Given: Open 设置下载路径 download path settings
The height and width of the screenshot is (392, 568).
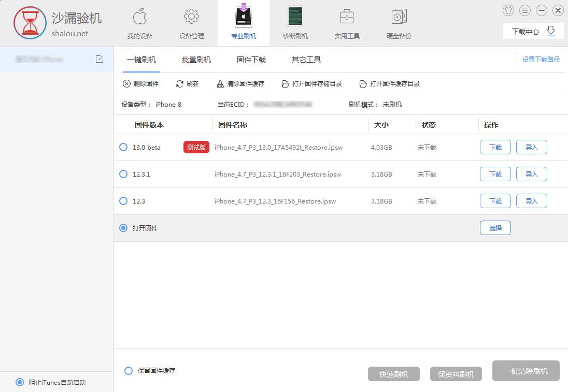Looking at the screenshot, I should tap(541, 60).
